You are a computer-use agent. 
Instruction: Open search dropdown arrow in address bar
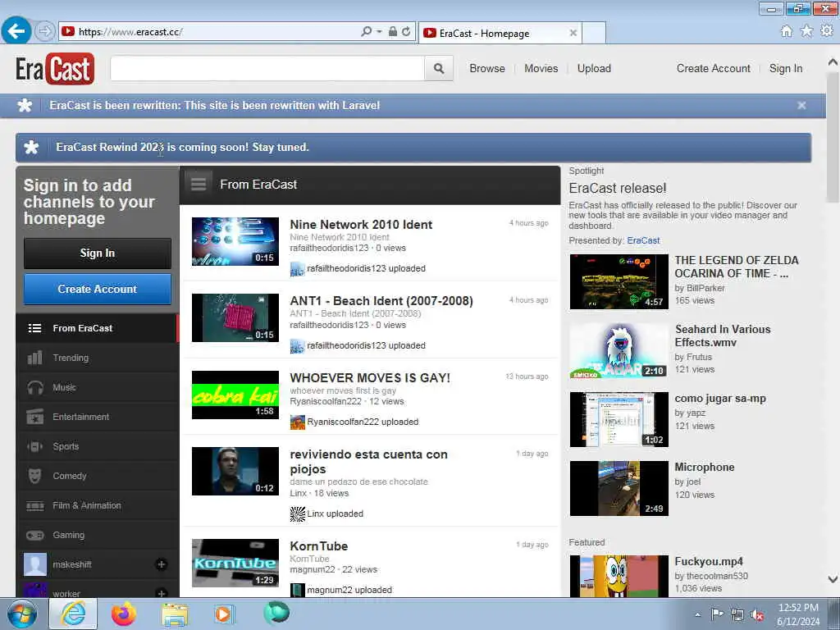coord(379,32)
